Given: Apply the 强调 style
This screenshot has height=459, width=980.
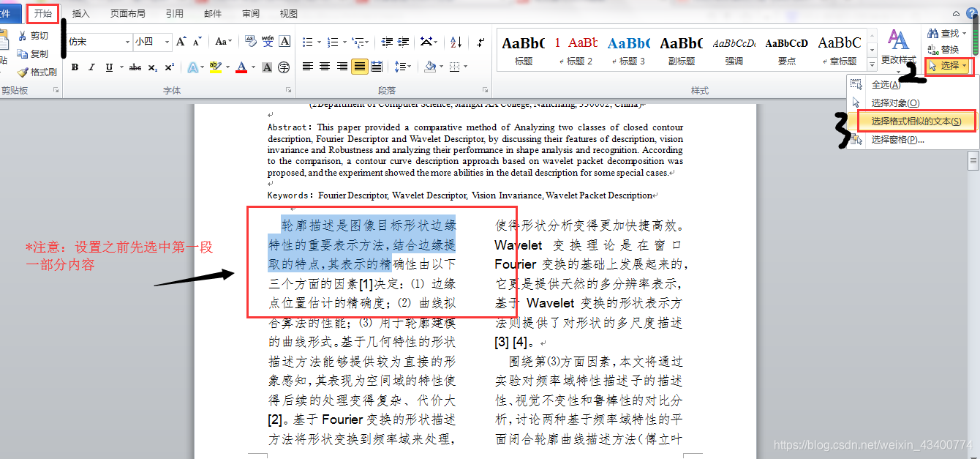Looking at the screenshot, I should coord(734,50).
